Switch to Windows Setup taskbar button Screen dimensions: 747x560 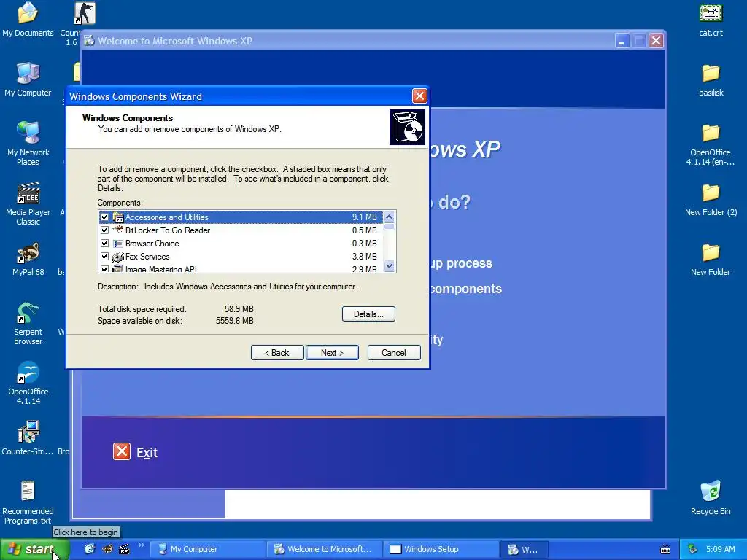click(441, 549)
